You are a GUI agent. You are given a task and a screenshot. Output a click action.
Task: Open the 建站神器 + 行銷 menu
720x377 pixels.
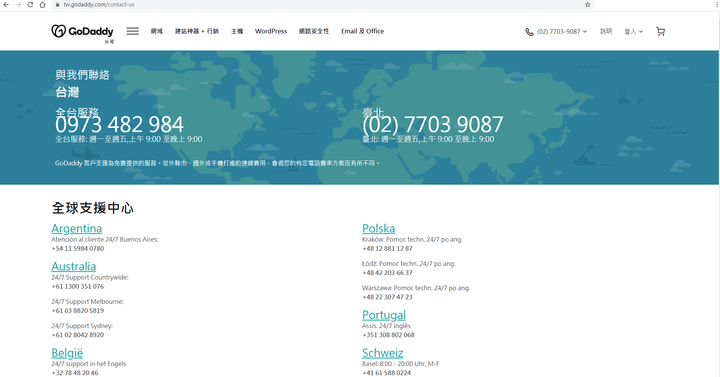point(197,31)
